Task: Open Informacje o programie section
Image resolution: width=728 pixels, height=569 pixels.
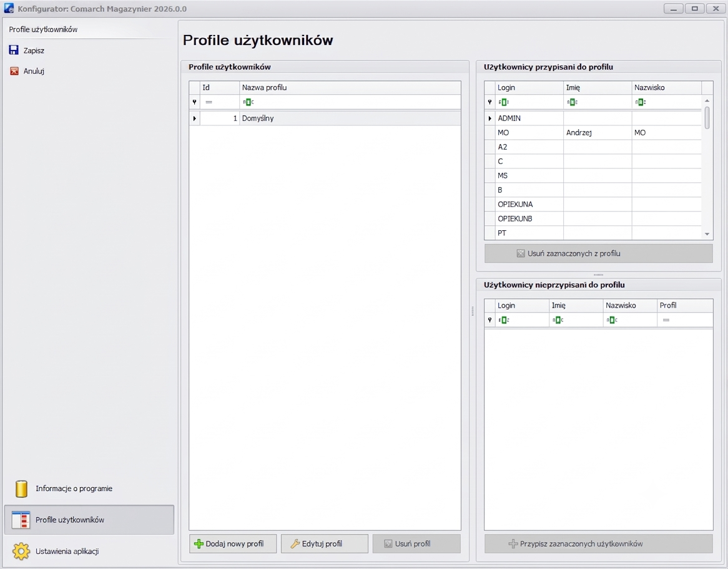Action: coord(89,489)
